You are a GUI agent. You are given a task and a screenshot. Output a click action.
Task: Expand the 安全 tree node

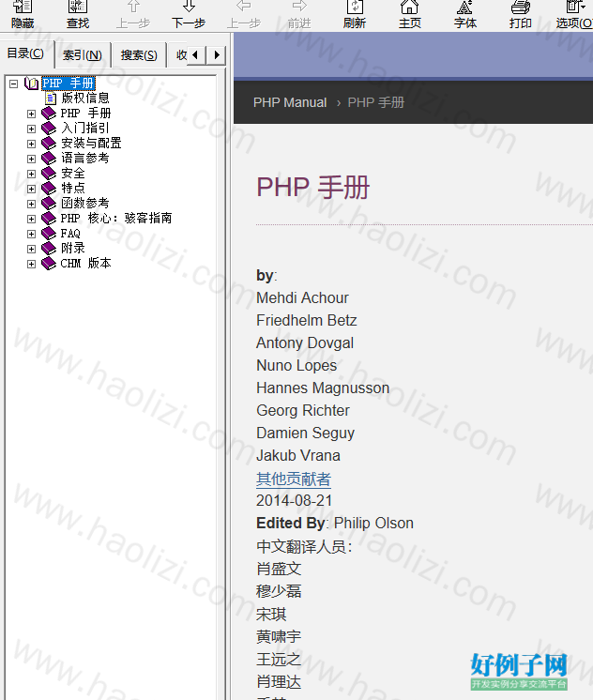click(x=31, y=174)
